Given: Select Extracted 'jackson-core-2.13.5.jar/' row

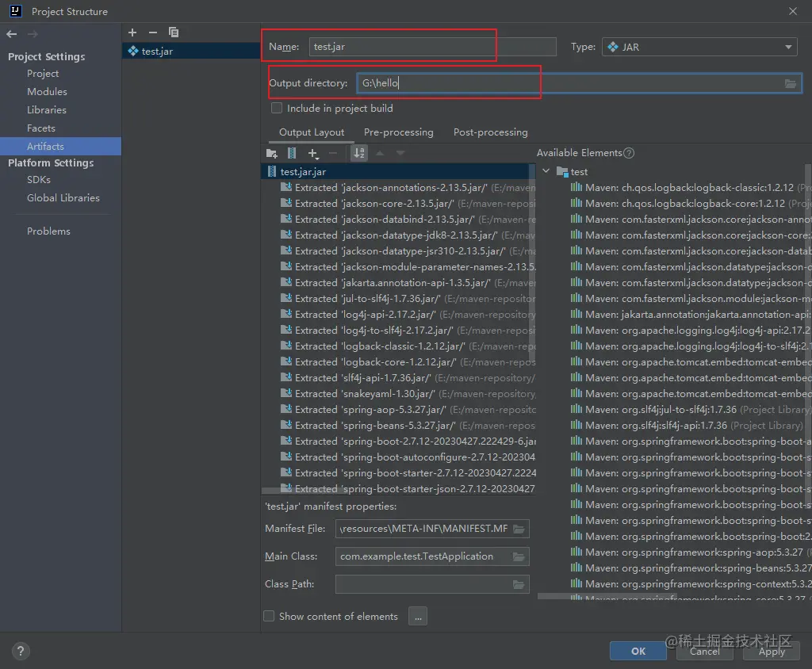Looking at the screenshot, I should tap(408, 204).
